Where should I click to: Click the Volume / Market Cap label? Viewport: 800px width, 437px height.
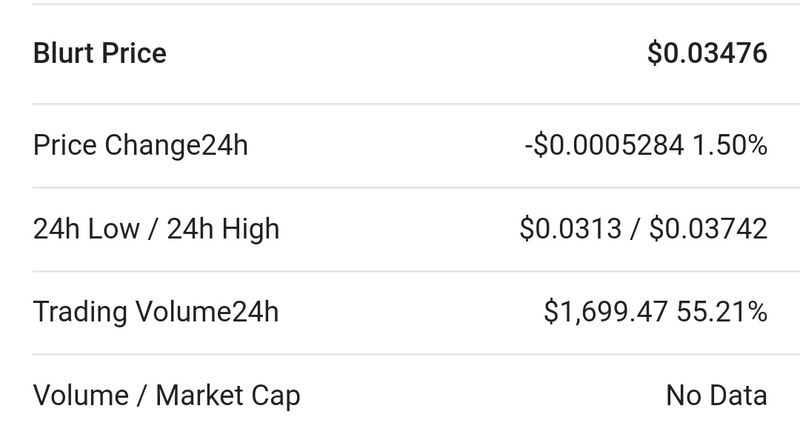click(167, 395)
